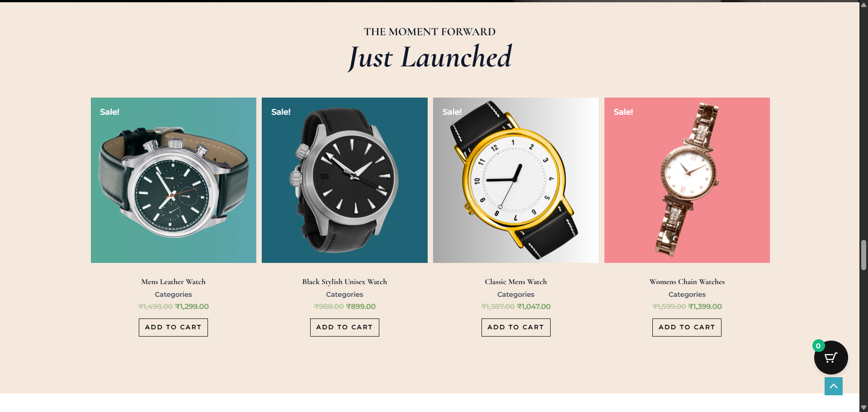Open the Womens Chain Watches product image
This screenshot has height=412, width=868.
point(687,180)
